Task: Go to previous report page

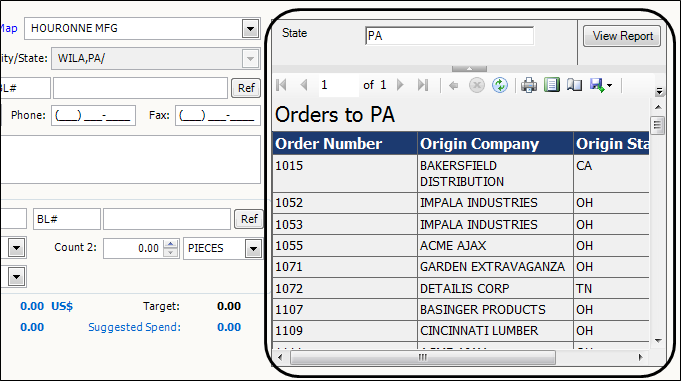Action: click(304, 85)
